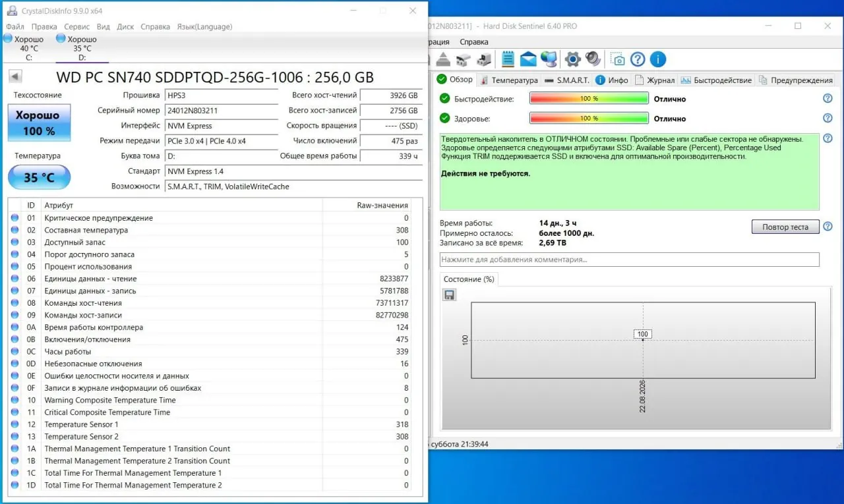This screenshot has width=844, height=504.
Task: Click the surface test drive icon
Action: click(x=464, y=59)
